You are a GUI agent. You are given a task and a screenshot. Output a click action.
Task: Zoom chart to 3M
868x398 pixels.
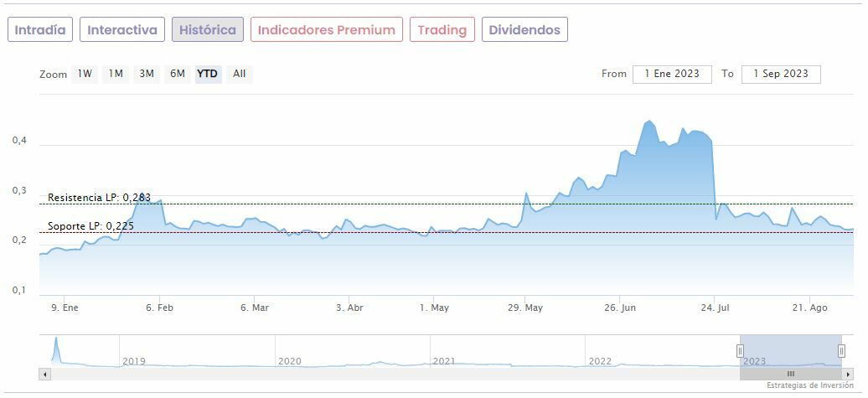click(x=147, y=74)
